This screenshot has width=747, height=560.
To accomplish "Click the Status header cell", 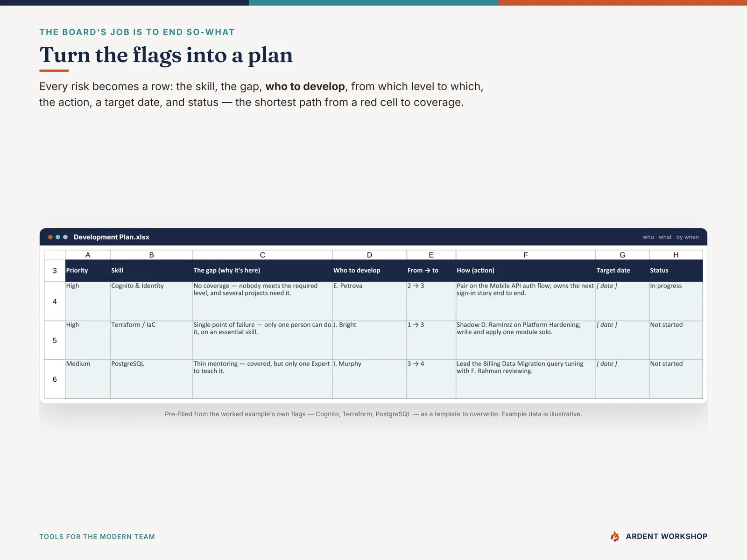I will coord(676,271).
